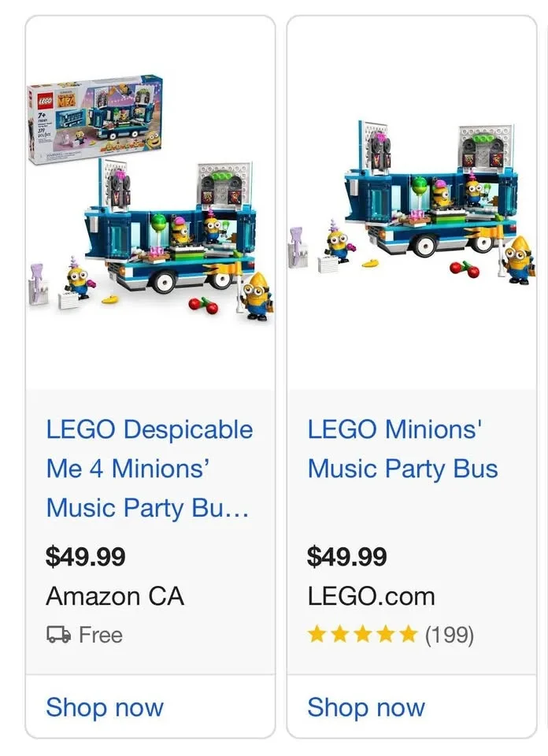The height and width of the screenshot is (756, 548).
Task: Click the $49.99 price on the Amazon listing
Action: (x=84, y=557)
